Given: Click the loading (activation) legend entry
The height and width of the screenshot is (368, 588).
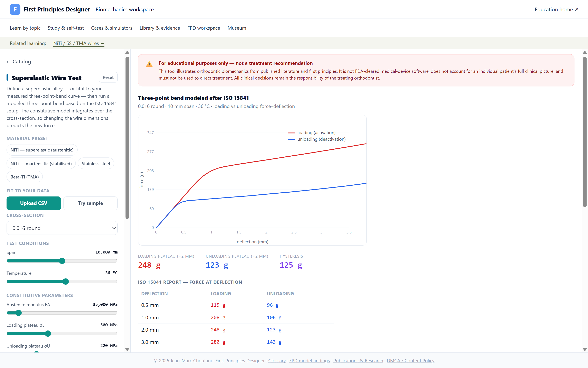Looking at the screenshot, I should (x=312, y=132).
